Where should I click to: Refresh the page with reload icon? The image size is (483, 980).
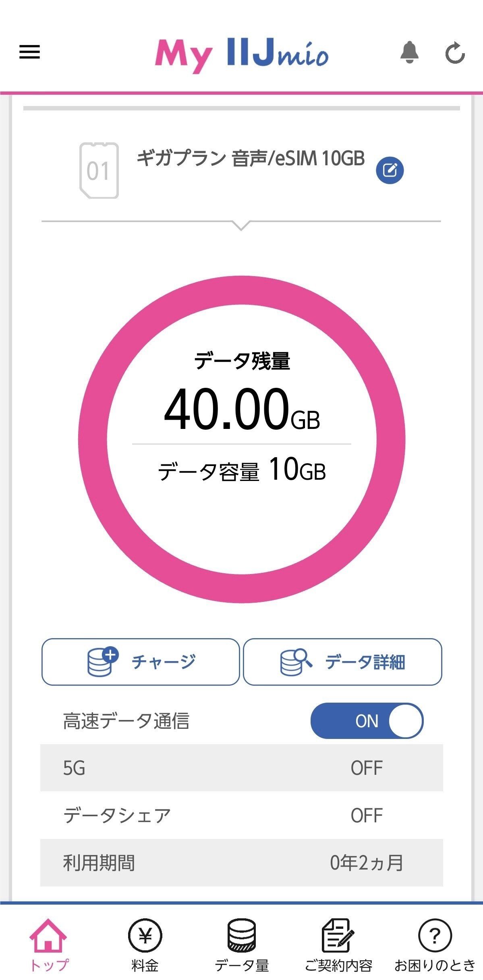coord(455,53)
